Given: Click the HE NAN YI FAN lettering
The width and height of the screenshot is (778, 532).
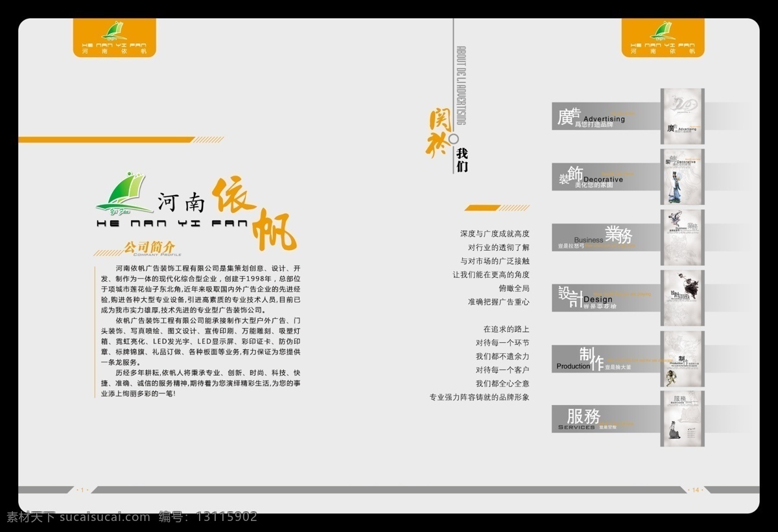Looking at the screenshot, I should coord(172,223).
